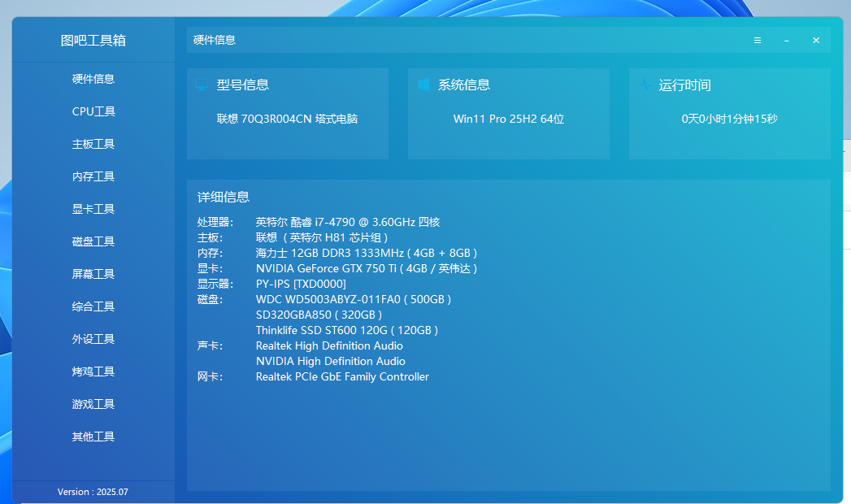
Task: Click the Win11 Pro 25H2 64位 text
Action: 509,119
